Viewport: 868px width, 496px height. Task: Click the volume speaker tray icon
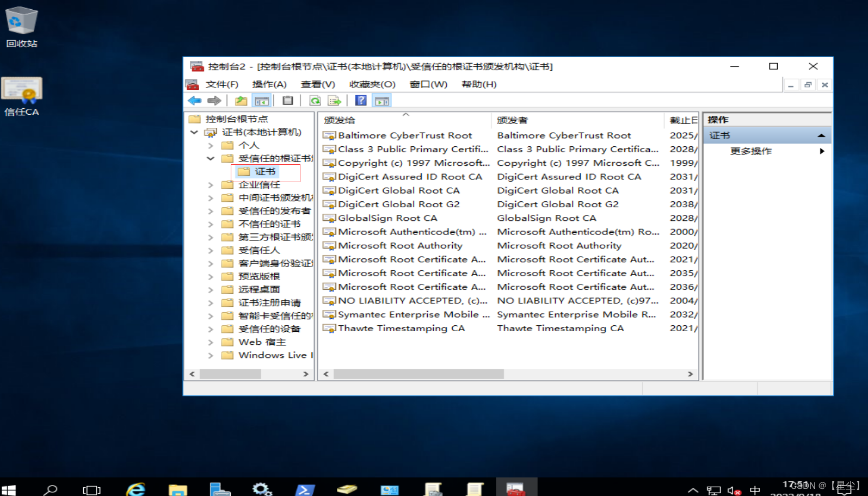tap(734, 491)
